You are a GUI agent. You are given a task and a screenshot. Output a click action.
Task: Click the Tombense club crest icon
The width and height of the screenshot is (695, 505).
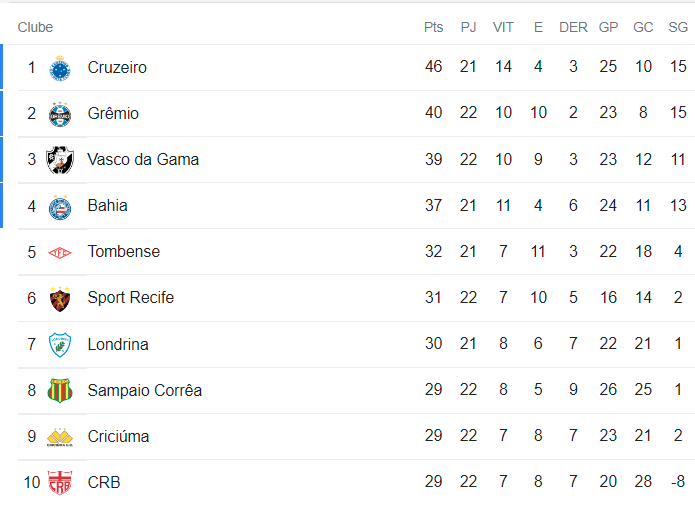[x=61, y=252]
